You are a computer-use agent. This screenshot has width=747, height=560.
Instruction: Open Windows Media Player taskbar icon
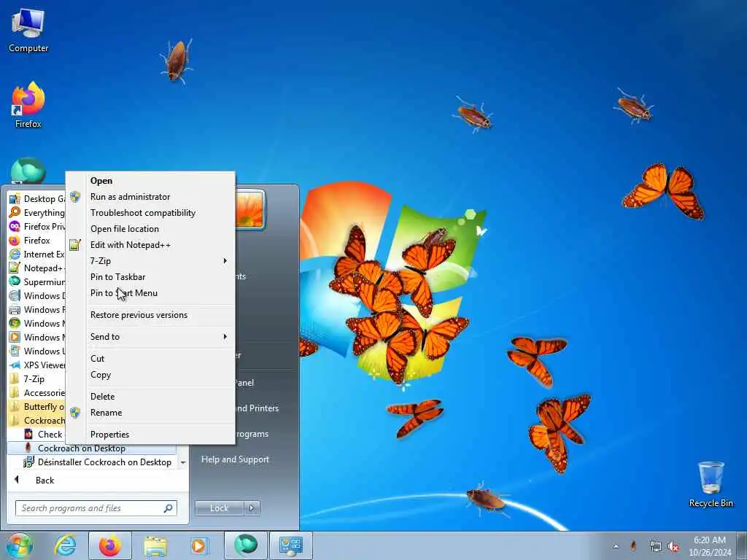pyautogui.click(x=198, y=545)
